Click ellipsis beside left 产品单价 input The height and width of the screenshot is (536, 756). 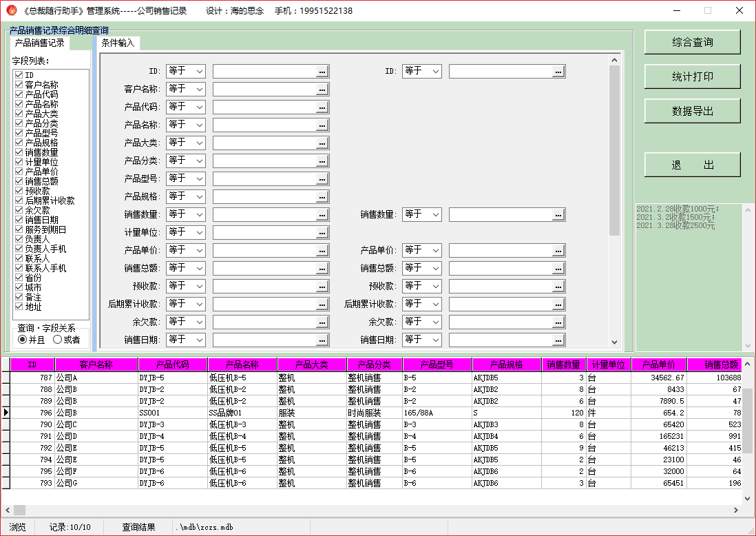(322, 250)
